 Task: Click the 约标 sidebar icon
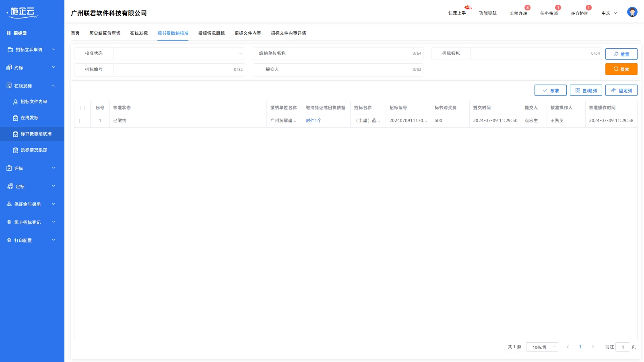click(x=9, y=68)
